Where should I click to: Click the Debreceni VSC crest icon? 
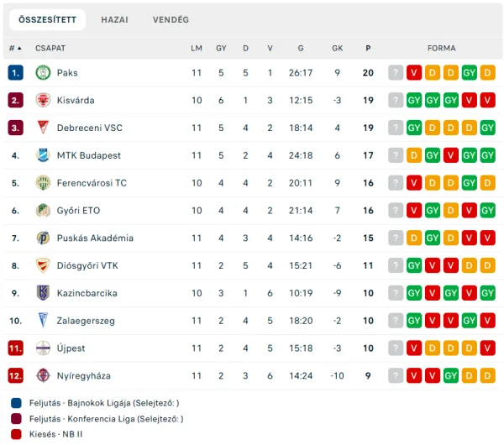(43, 128)
